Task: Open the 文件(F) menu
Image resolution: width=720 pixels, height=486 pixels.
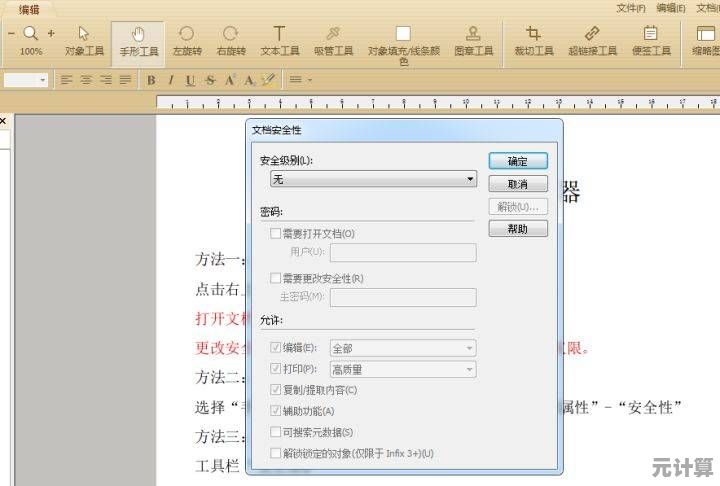Action: point(630,8)
